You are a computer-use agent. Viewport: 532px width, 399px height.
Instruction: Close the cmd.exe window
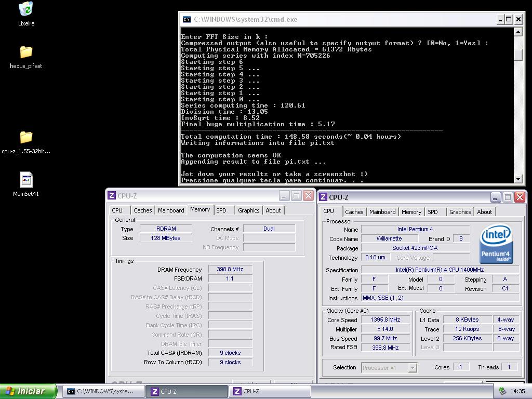tap(518, 19)
